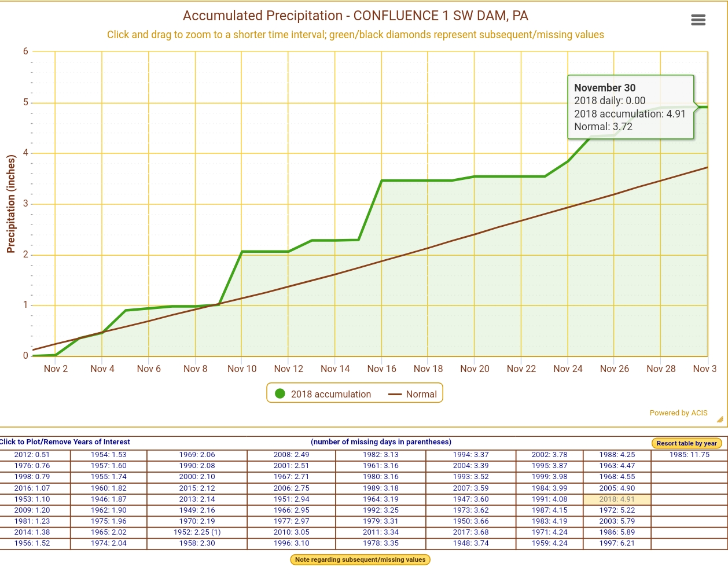Add year 1997: 6.21 to the chart

click(x=617, y=543)
